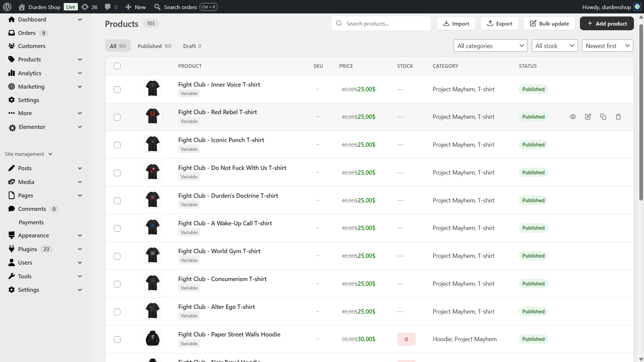Viewport: 644px width, 362px height.
Task: Open the All categories dropdown
Action: (490, 45)
